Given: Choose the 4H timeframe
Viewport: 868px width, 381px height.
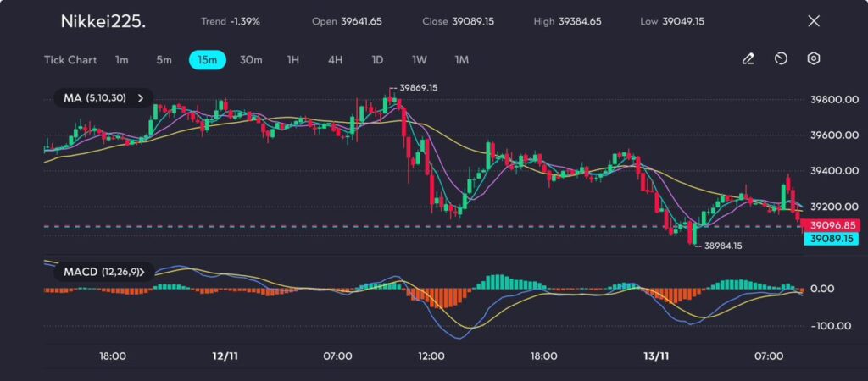Looking at the screenshot, I should [335, 60].
